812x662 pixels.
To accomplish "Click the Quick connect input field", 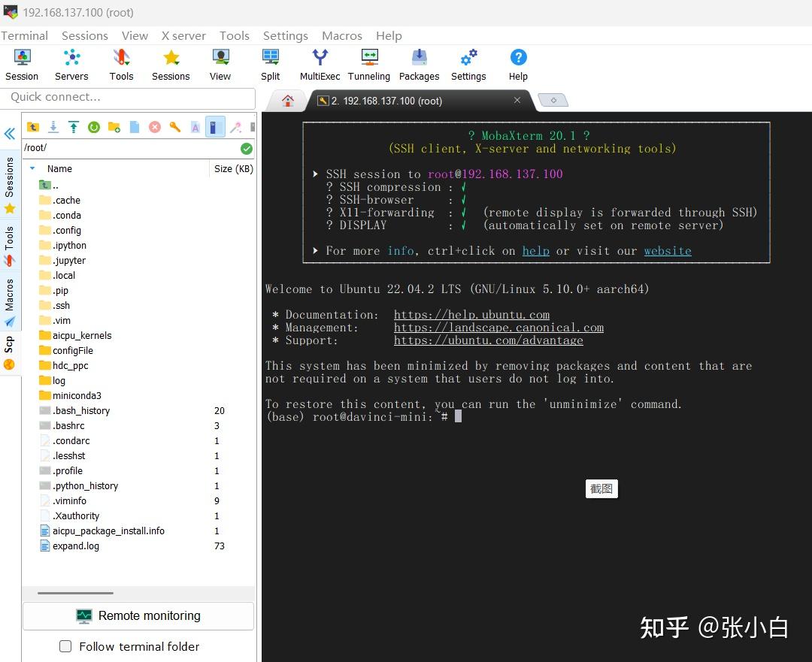I will click(128, 97).
